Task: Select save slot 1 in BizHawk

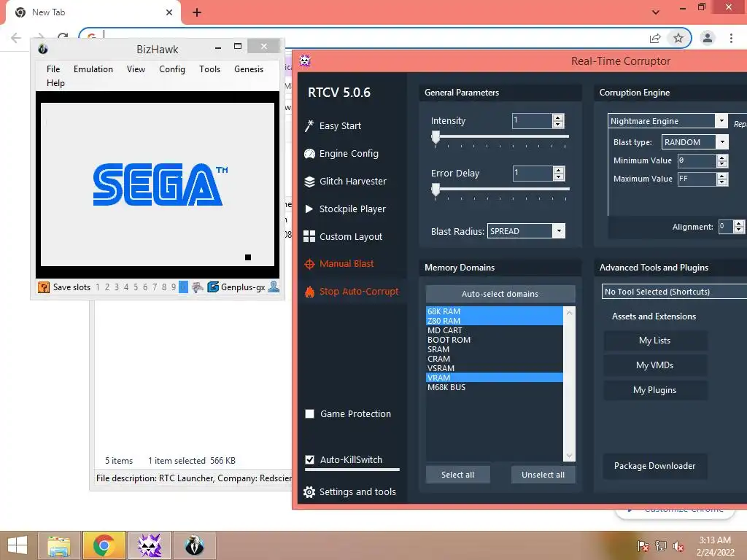Action: pos(98,287)
